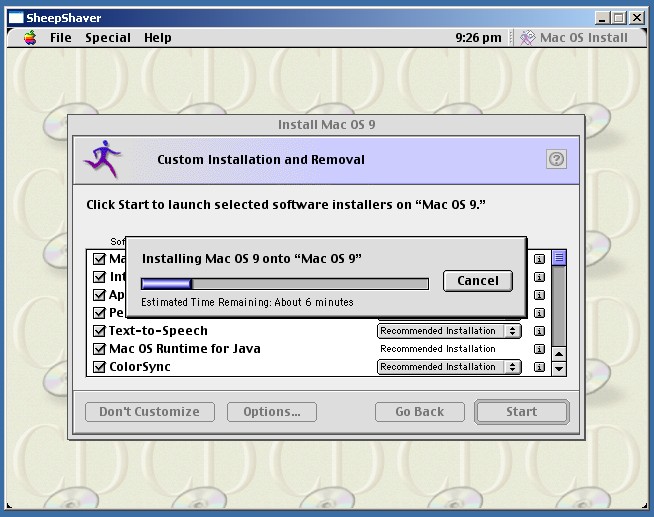Close the SheepShaver window
Viewport: 654px width, 517px height.
tap(637, 18)
